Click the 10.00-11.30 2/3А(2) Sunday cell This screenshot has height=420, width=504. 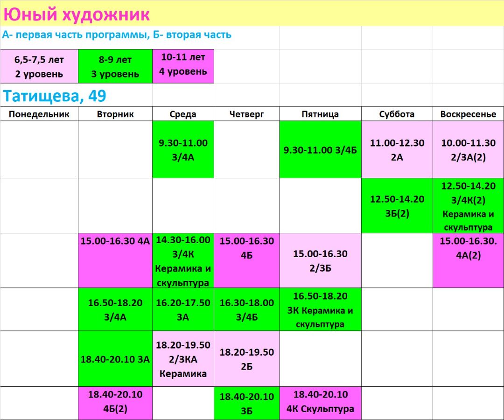[x=468, y=150]
